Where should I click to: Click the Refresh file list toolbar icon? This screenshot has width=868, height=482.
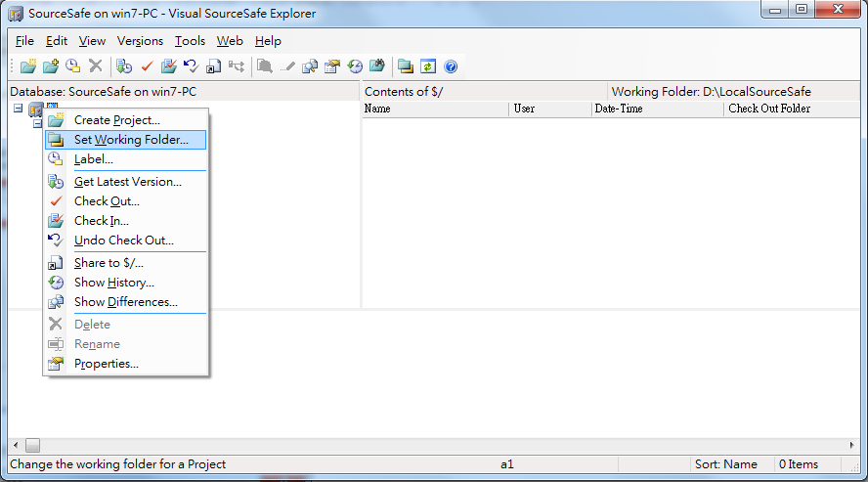427,66
